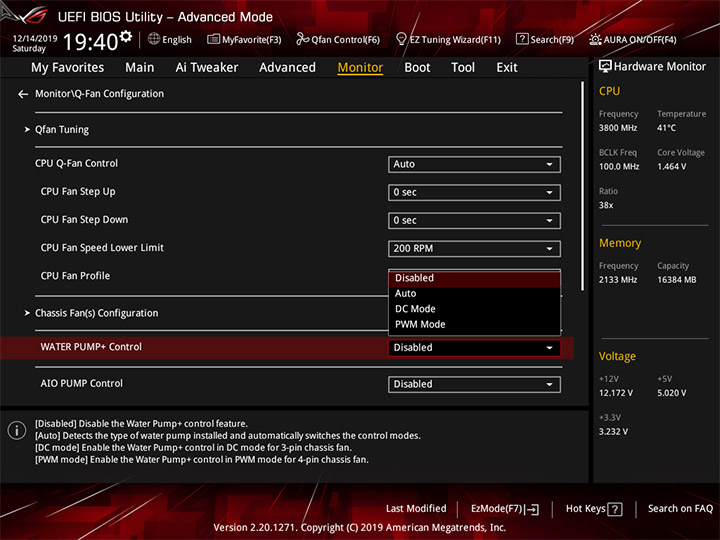
Task: Toggle AURA ON/OFF(F4) light icon
Action: 595,39
